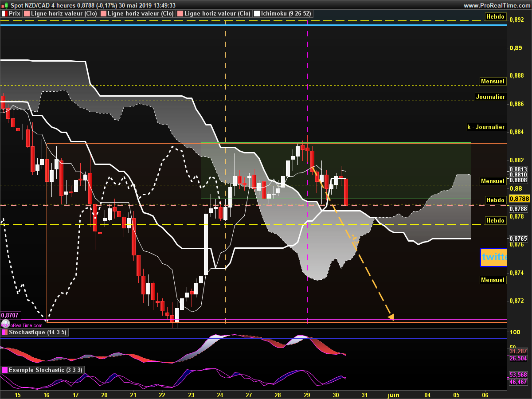The image size is (532, 399).
Task: Click the 53,568 stochastic value
Action: pos(518,375)
